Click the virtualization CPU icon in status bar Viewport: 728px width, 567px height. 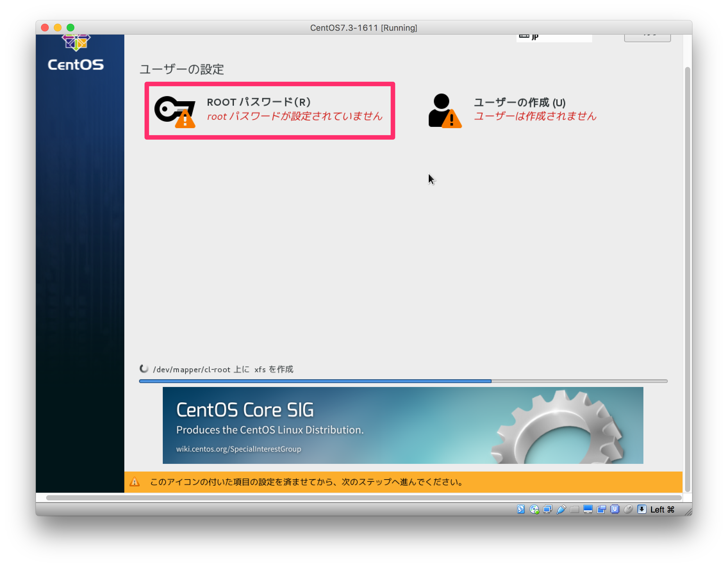pos(615,509)
